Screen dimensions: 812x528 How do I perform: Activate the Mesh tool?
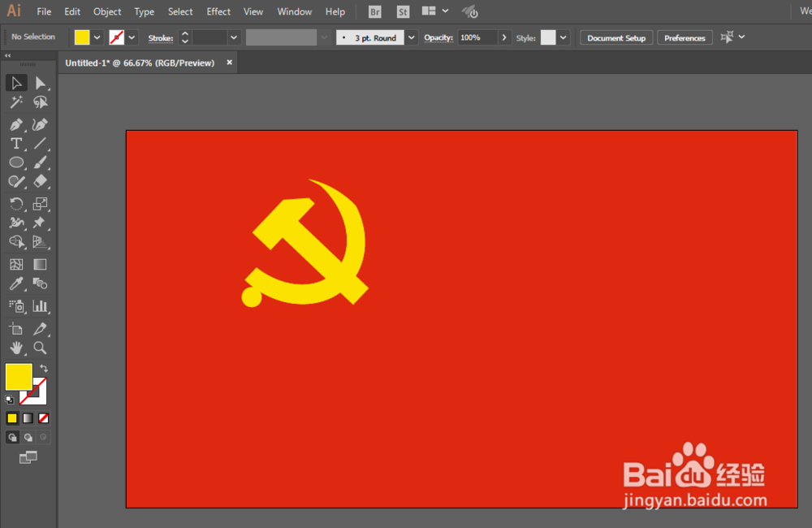click(16, 264)
